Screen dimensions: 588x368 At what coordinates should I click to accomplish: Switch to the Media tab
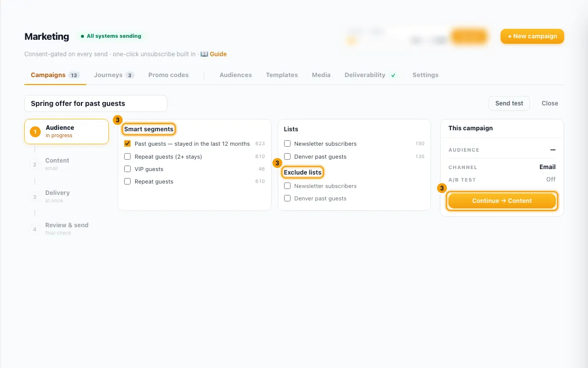click(321, 75)
